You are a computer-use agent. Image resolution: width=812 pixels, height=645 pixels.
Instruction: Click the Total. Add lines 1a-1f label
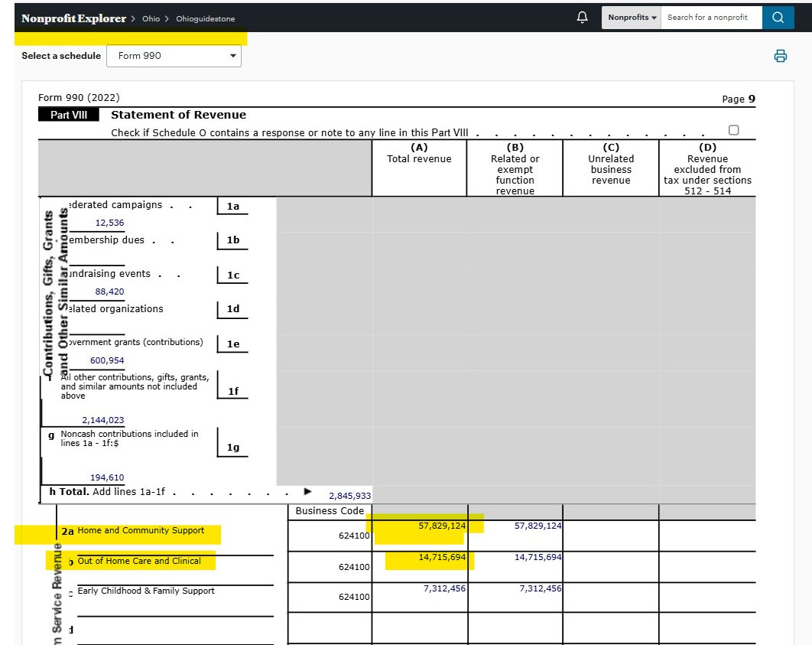pyautogui.click(x=107, y=492)
